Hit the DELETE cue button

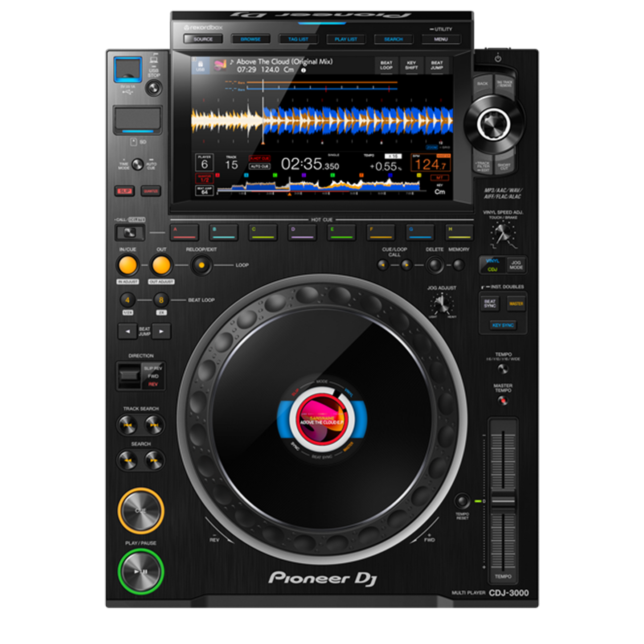[435, 265]
